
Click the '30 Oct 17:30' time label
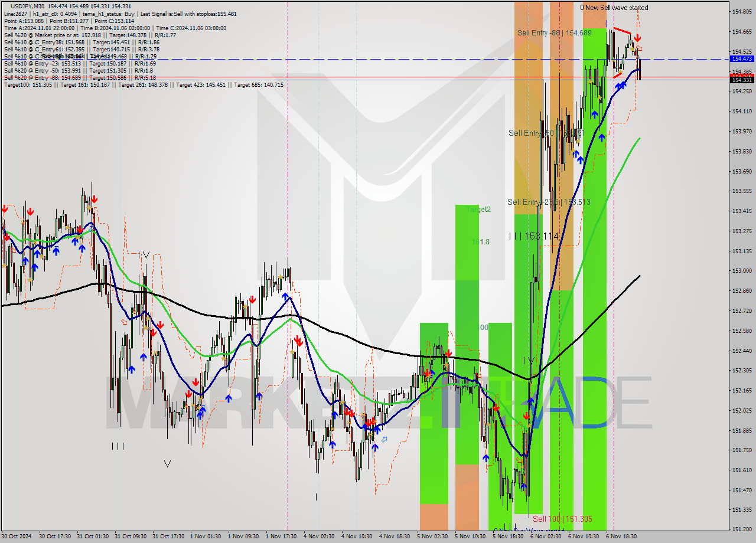tap(56, 537)
